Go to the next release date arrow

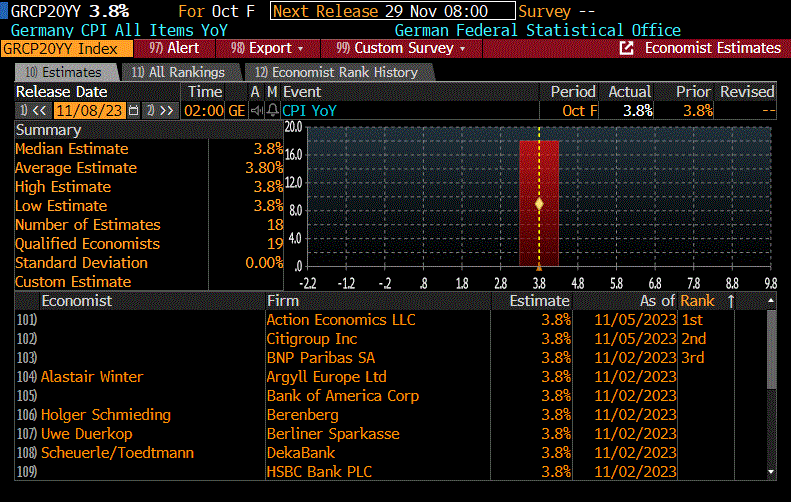click(160, 110)
